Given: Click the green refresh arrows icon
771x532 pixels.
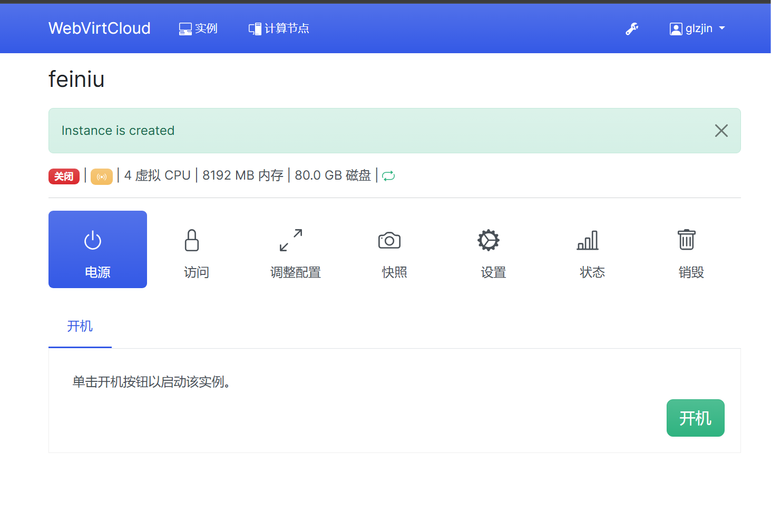Looking at the screenshot, I should point(388,176).
